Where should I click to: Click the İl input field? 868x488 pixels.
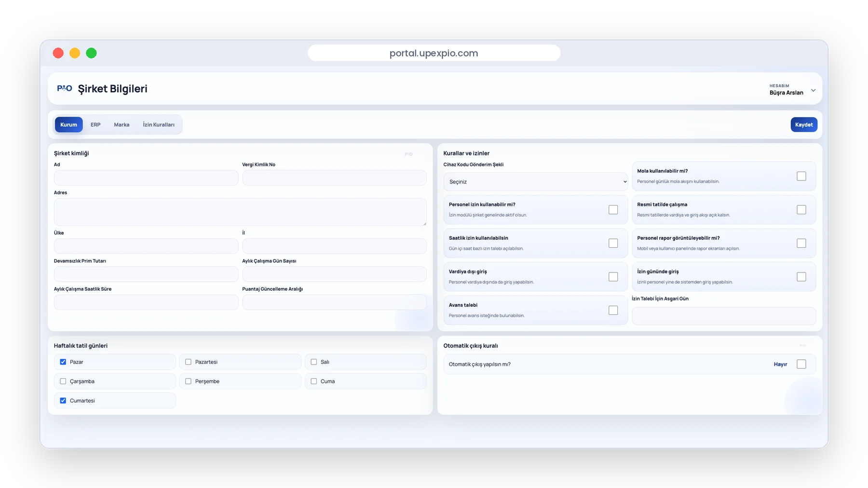tap(334, 246)
